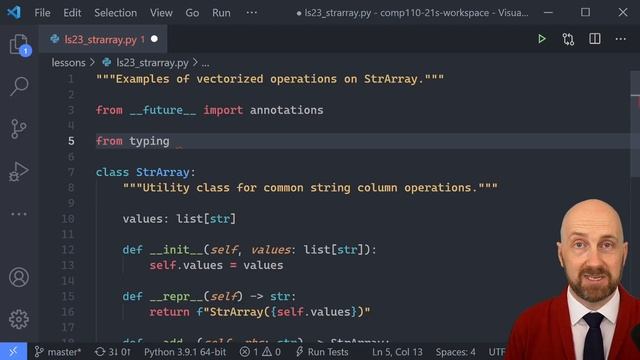The width and height of the screenshot is (640, 360).
Task: Show additional views ellipsis in activity bar
Action: tap(19, 214)
